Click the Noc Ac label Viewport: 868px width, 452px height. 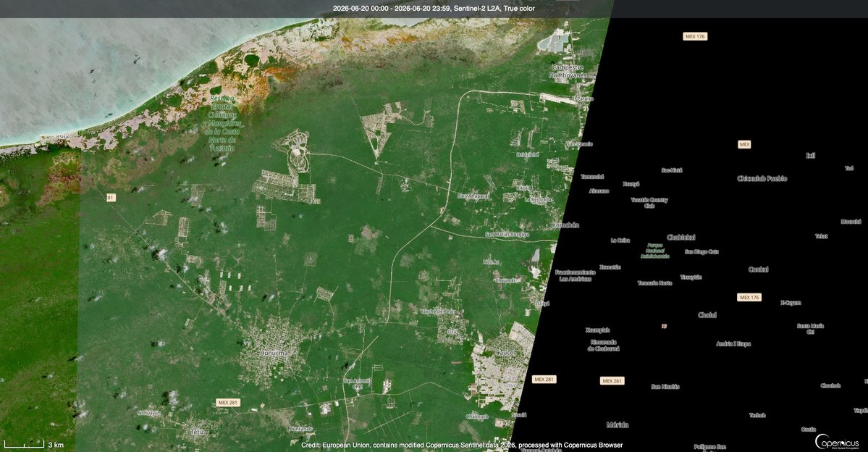point(491,262)
